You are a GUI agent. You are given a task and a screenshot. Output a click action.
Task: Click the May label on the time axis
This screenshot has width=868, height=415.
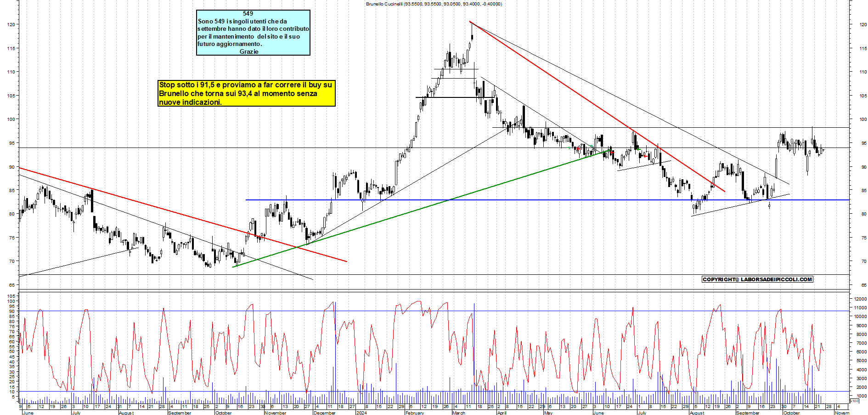(x=548, y=413)
